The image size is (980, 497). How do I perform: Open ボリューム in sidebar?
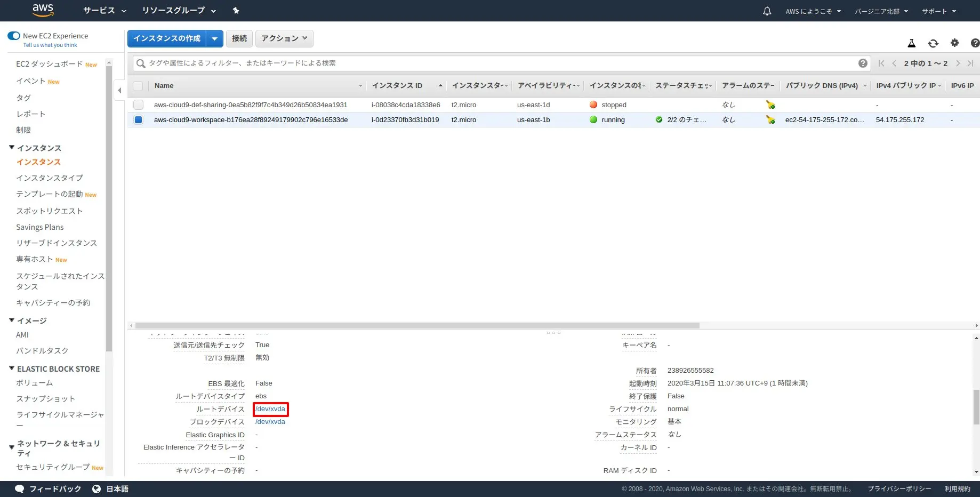coord(35,383)
